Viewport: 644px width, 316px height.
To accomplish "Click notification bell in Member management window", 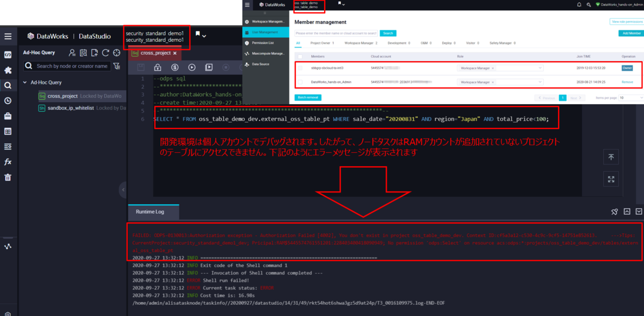I will [x=579, y=4].
